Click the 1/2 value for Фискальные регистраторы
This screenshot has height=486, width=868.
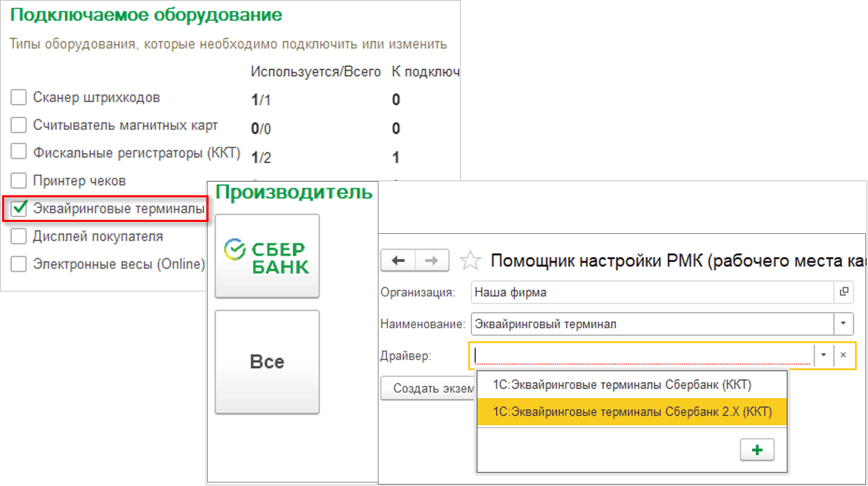pos(261,158)
